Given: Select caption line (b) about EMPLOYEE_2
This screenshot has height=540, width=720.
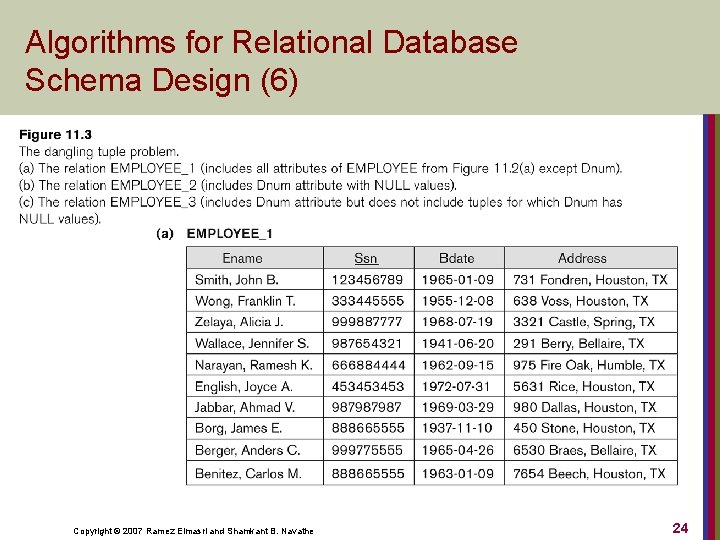Looking at the screenshot, I should pyautogui.click(x=238, y=186).
